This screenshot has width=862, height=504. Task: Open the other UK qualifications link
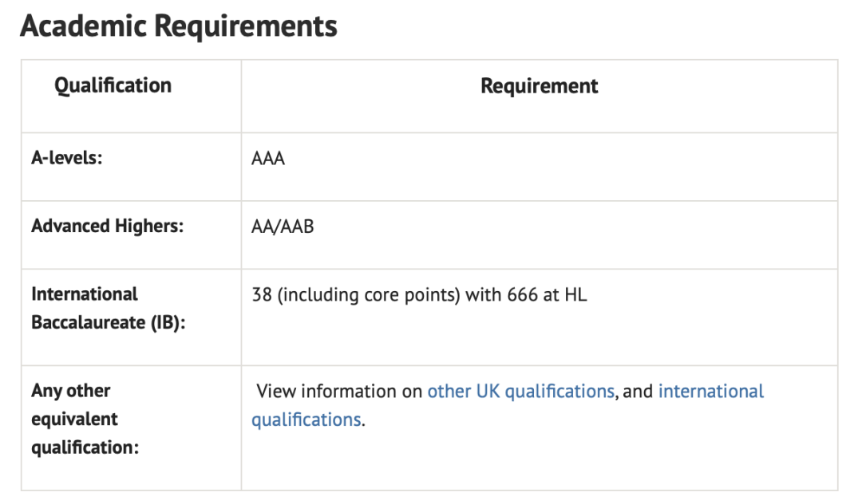pos(520,391)
